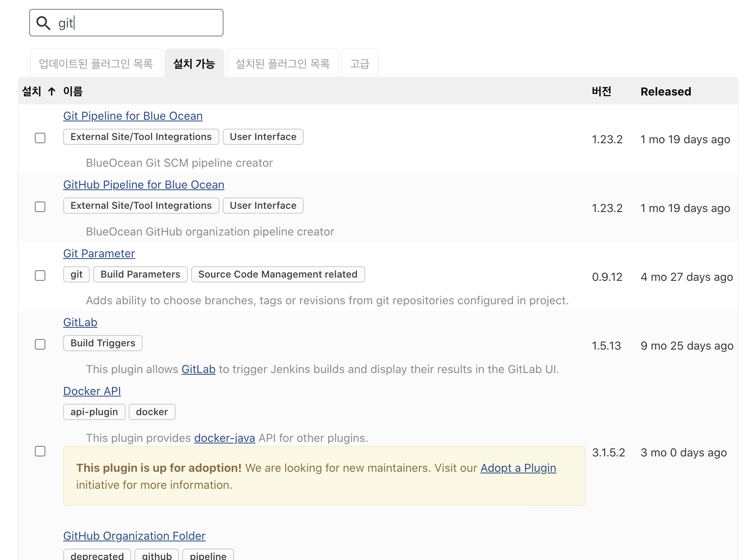The height and width of the screenshot is (560, 745).
Task: Click the api-plugin tag
Action: (x=94, y=412)
